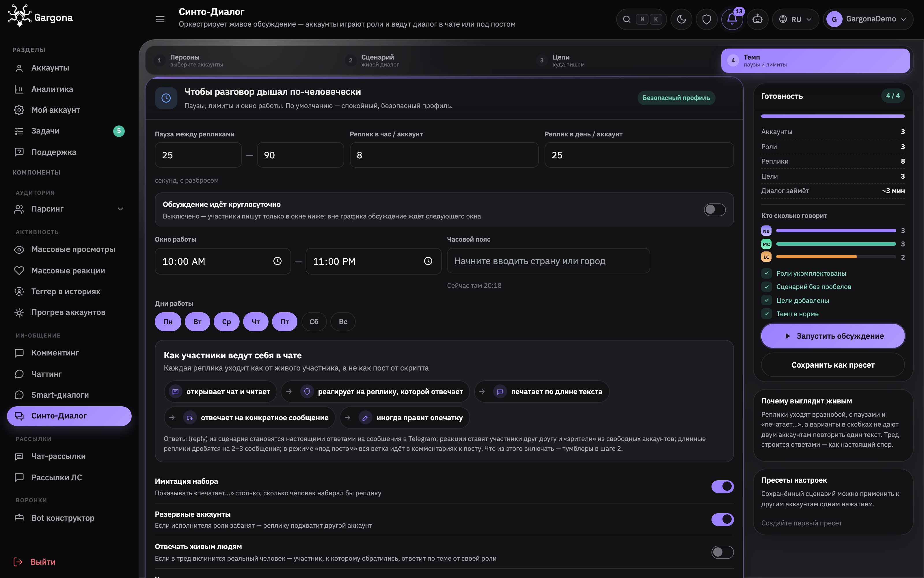Screen dimensions: 924x578
Task: Collapse sidebar with the hamburger menu icon
Action: (x=160, y=19)
